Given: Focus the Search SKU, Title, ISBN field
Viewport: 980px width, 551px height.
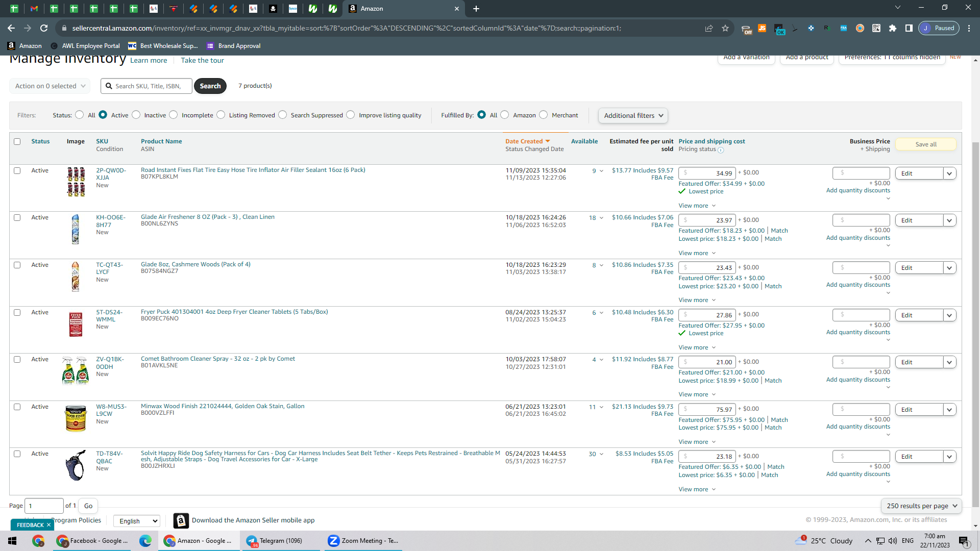Looking at the screenshot, I should click(x=146, y=86).
